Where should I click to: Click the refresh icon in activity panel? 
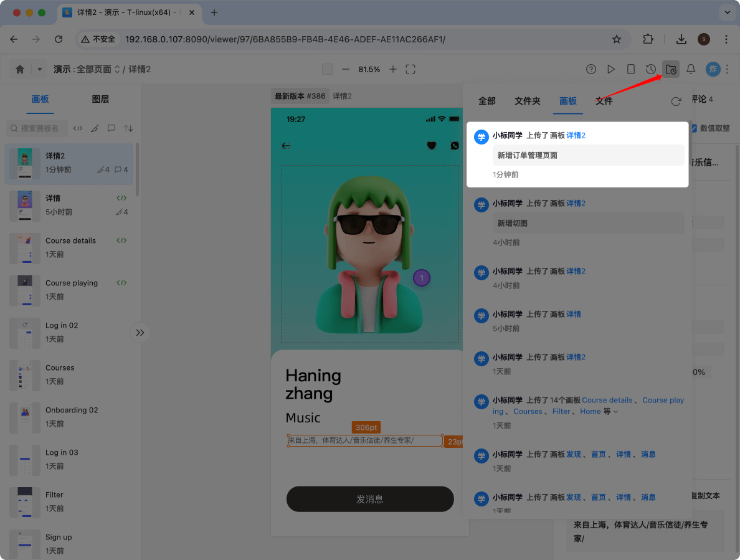676,102
